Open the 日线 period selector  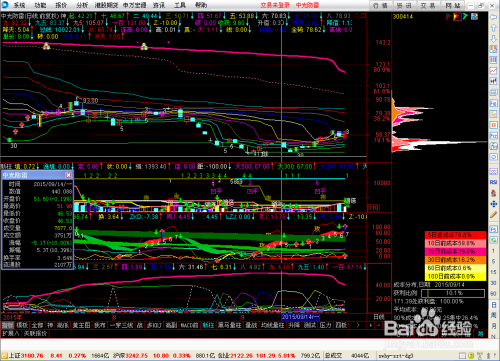click(379, 317)
